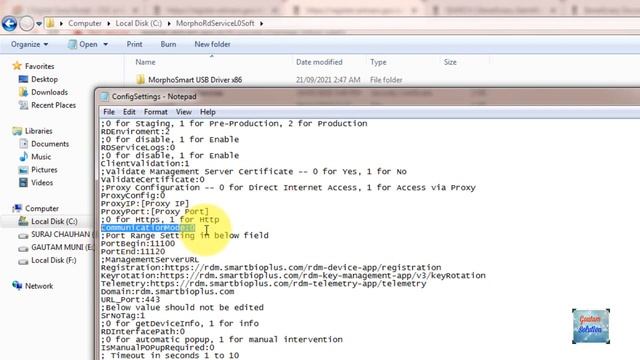Open the recent locations dropdown arrow
Image resolution: width=640 pixels, height=360 pixels.
click(x=39, y=24)
